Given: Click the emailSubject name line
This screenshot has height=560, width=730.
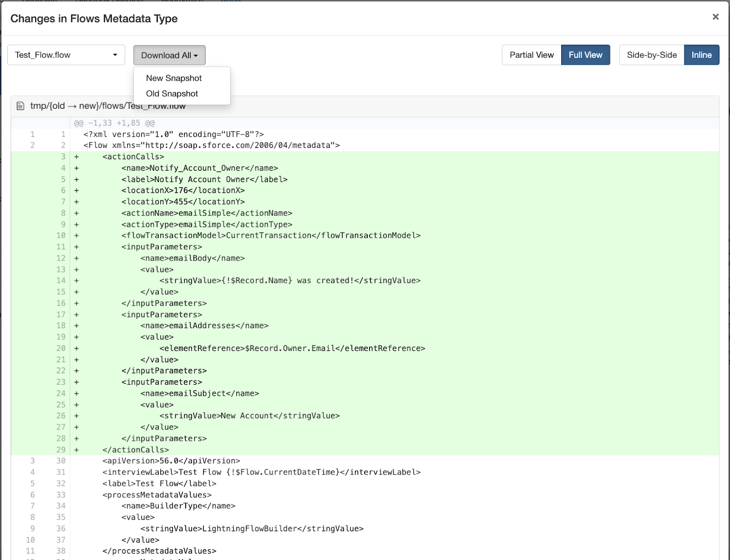Looking at the screenshot, I should pos(200,393).
